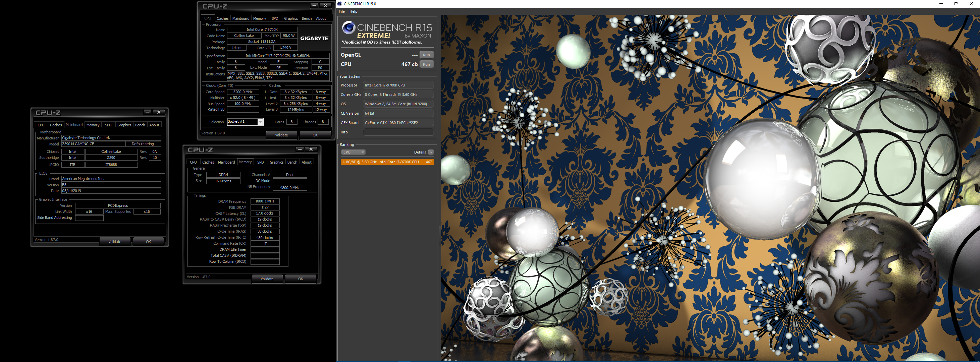Run the OpenGL benchmark in Cinebench
980x362 pixels.
click(426, 55)
